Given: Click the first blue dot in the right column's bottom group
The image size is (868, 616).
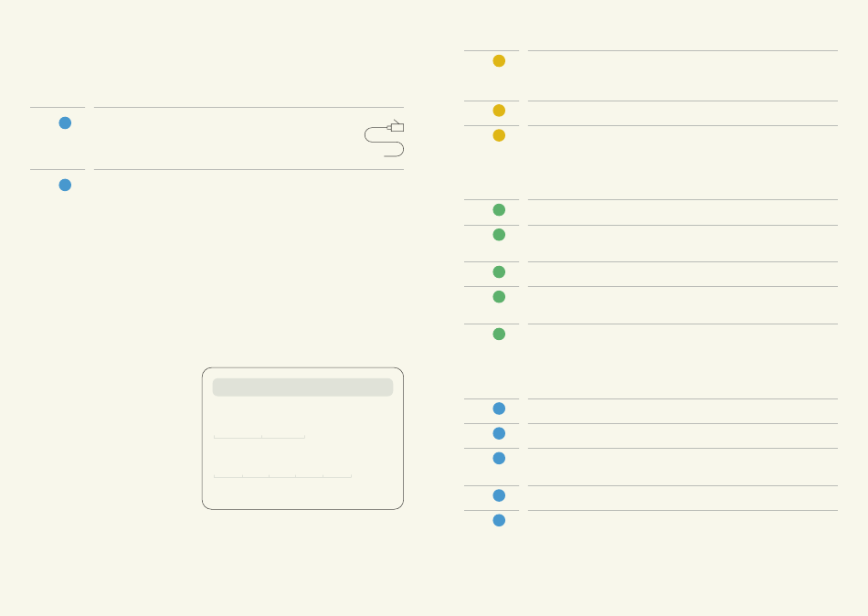Looking at the screenshot, I should (x=499, y=409).
